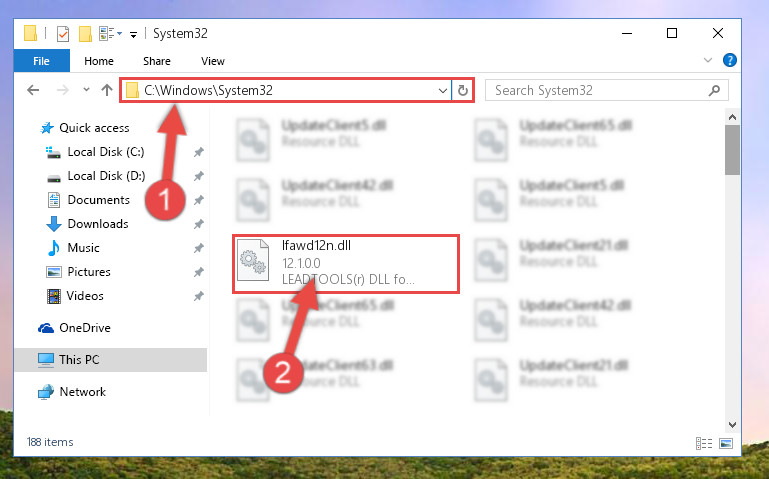Image resolution: width=769 pixels, height=479 pixels.
Task: Open the recent locations dropdown arrow
Action: pyautogui.click(x=86, y=90)
